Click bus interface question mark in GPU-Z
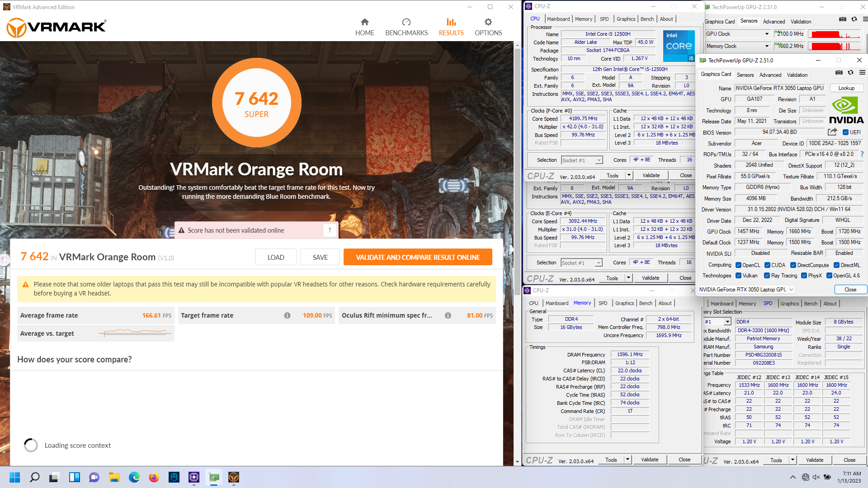This screenshot has height=488, width=868. [x=862, y=154]
